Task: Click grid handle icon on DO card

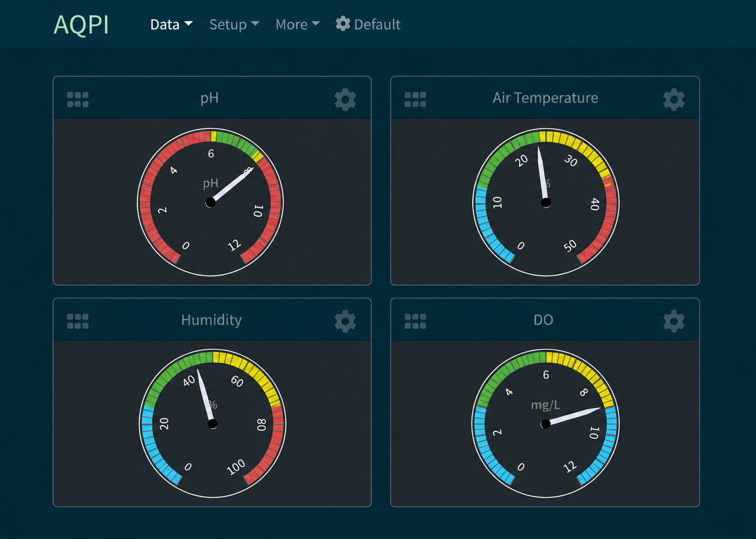Action: (x=415, y=321)
